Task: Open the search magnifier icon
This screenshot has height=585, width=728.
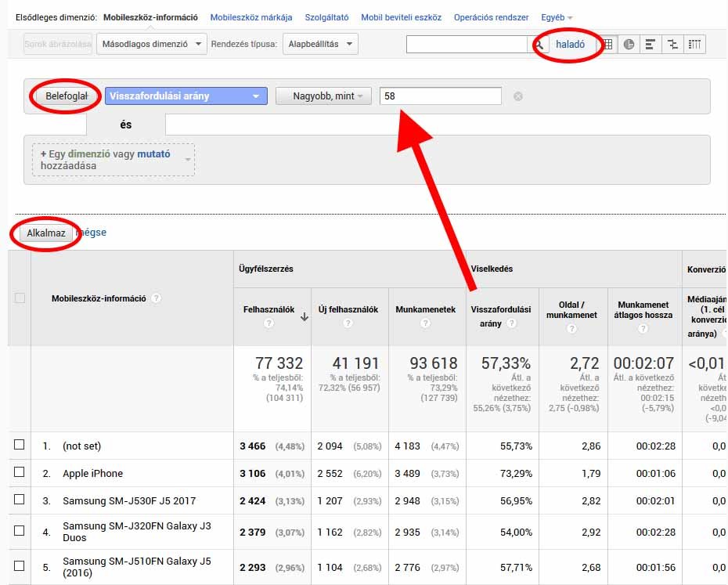Action: pyautogui.click(x=540, y=45)
